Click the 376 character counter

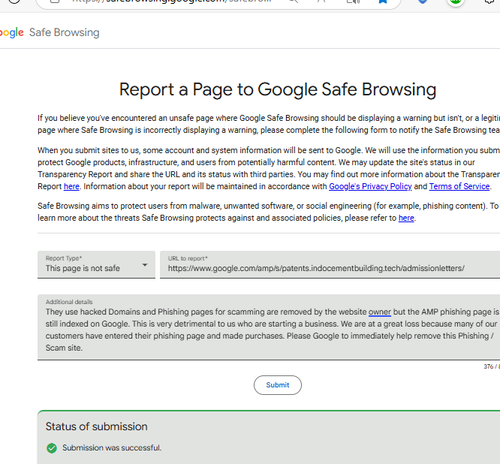[x=491, y=367]
